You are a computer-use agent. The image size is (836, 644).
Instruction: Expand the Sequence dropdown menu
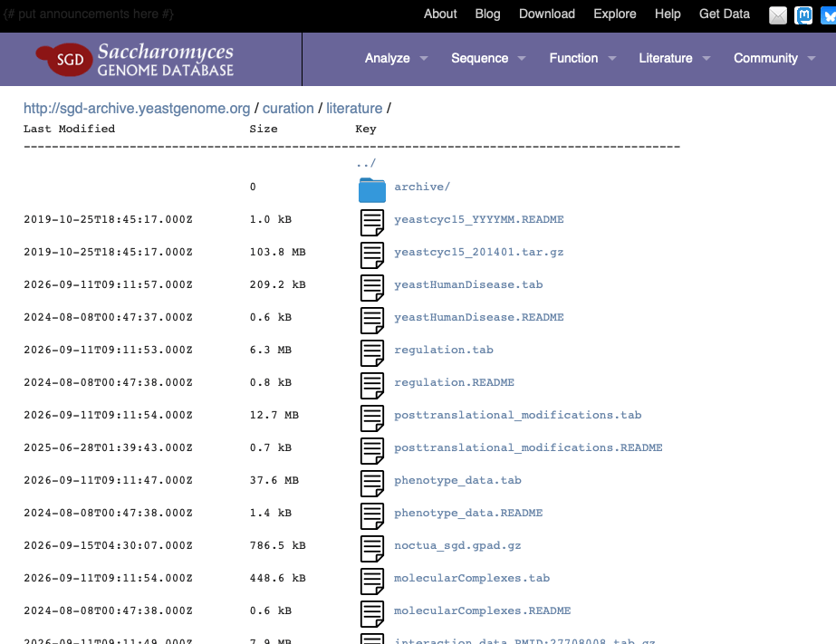[x=488, y=58]
